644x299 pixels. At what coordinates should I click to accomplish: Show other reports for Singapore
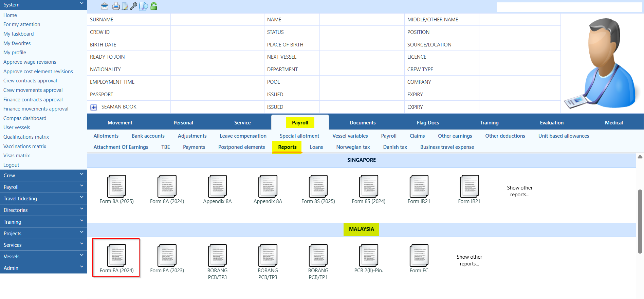[519, 191]
